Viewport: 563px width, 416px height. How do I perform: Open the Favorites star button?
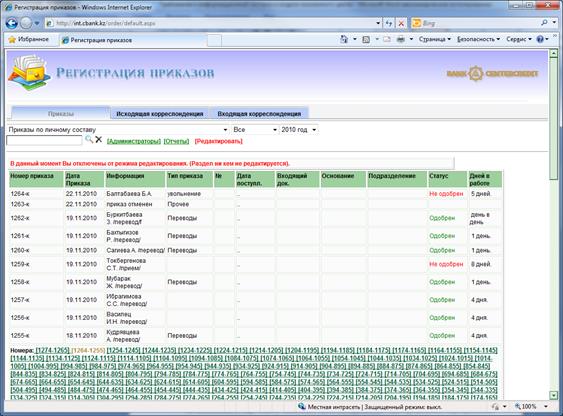click(28, 39)
